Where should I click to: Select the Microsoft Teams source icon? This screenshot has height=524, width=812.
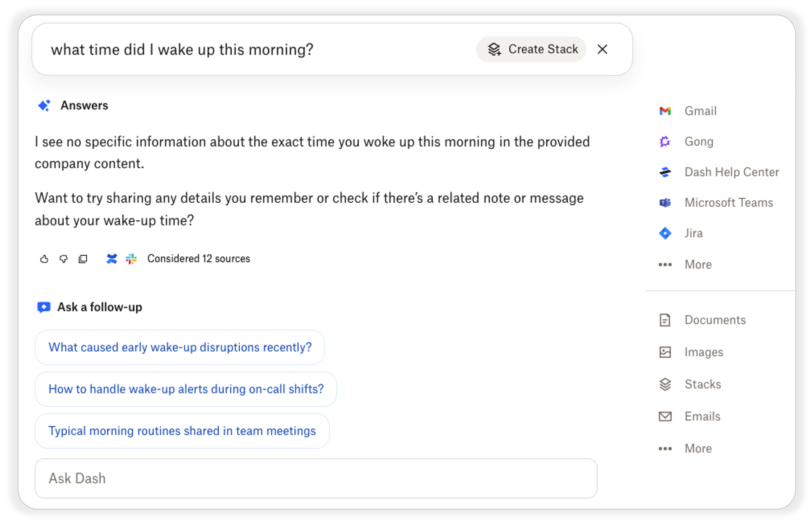pos(665,202)
